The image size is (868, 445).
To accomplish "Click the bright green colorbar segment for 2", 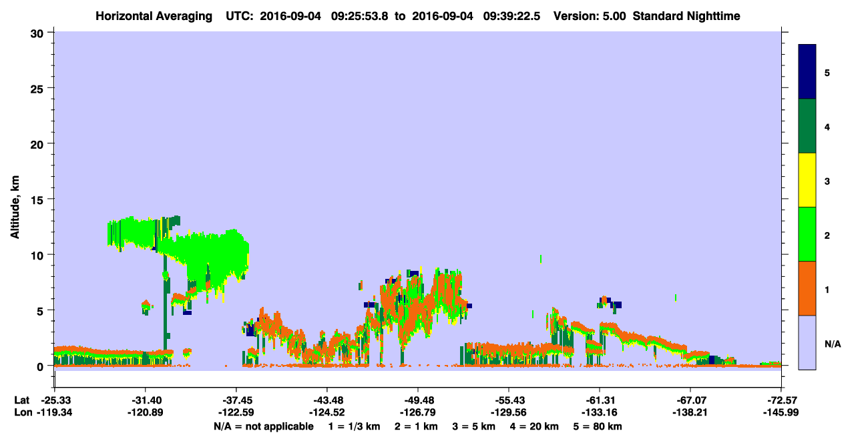I will tap(807, 234).
